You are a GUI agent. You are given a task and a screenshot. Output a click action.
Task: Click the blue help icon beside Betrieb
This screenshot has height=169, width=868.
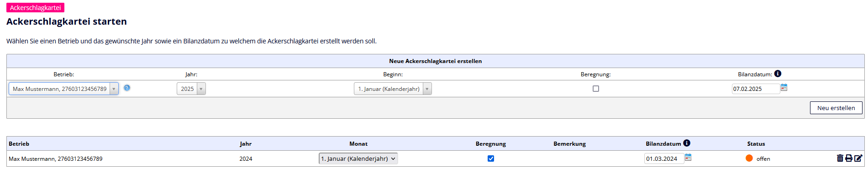coord(127,88)
